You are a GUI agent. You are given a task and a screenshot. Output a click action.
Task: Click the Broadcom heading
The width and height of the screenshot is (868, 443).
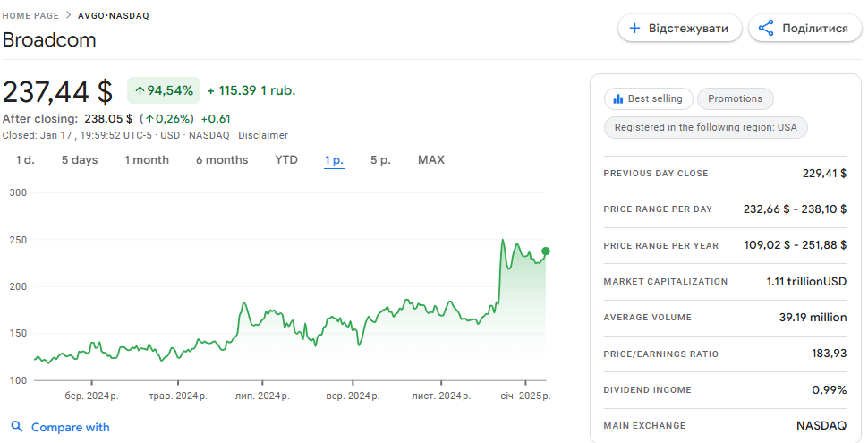pyautogui.click(x=49, y=40)
